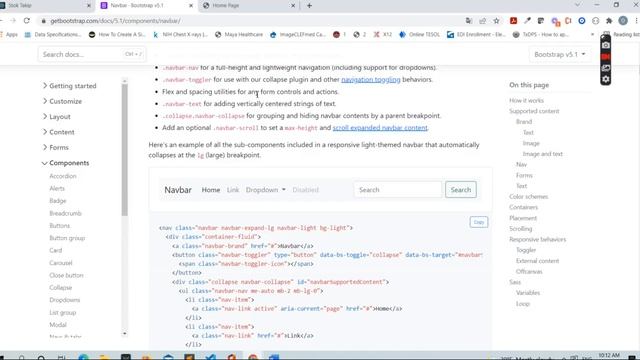Click the blue circular extension icon
The height and width of the screenshot is (360, 640).
(582, 21)
